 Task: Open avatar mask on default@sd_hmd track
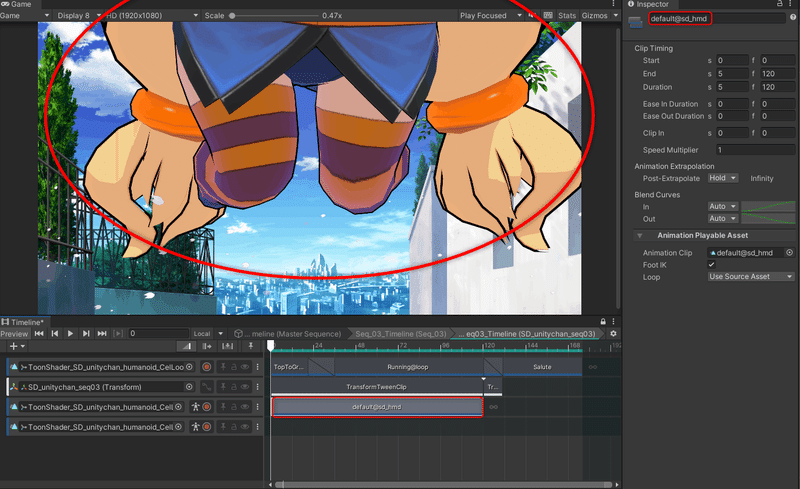coord(195,407)
